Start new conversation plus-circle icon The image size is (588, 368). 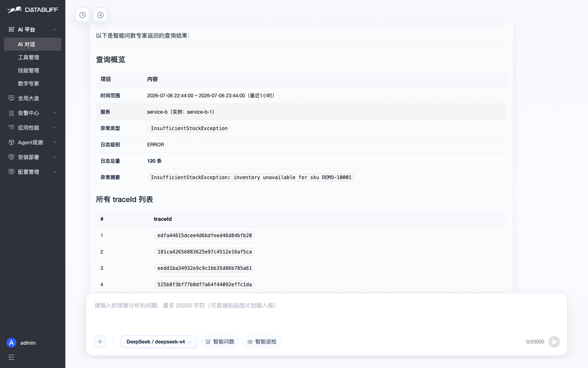click(100, 15)
